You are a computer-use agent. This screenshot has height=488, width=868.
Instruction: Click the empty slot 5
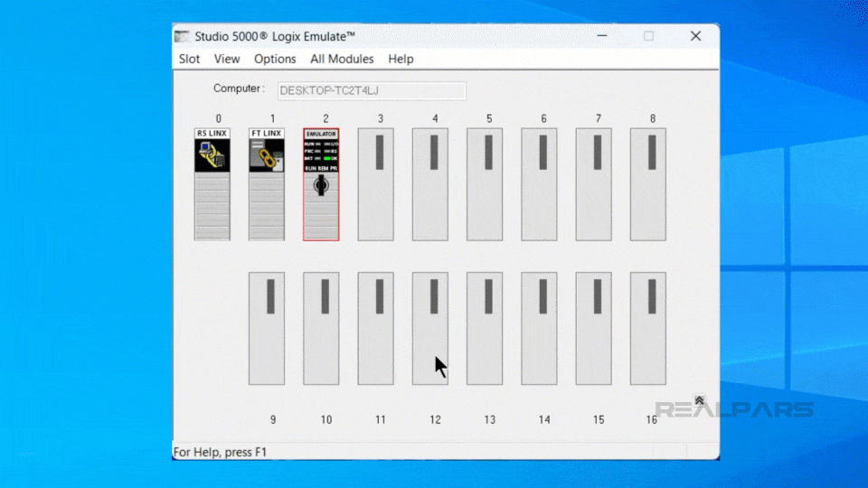(485, 184)
